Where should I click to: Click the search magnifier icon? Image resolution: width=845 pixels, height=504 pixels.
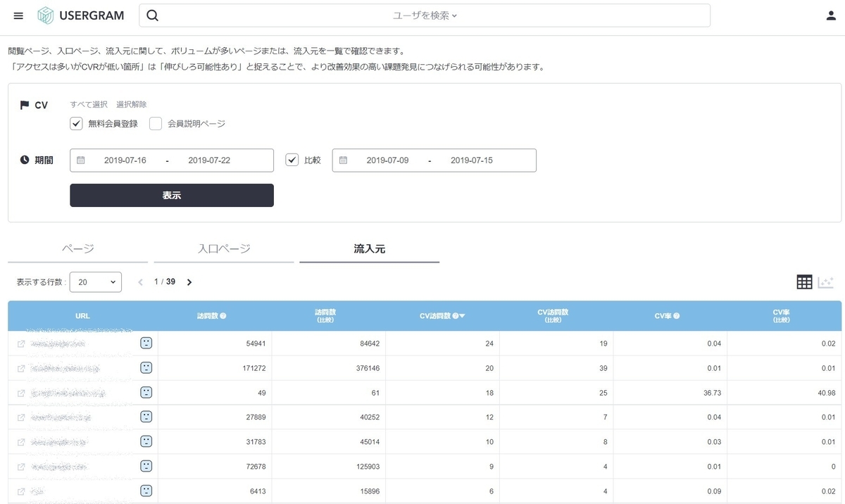152,15
